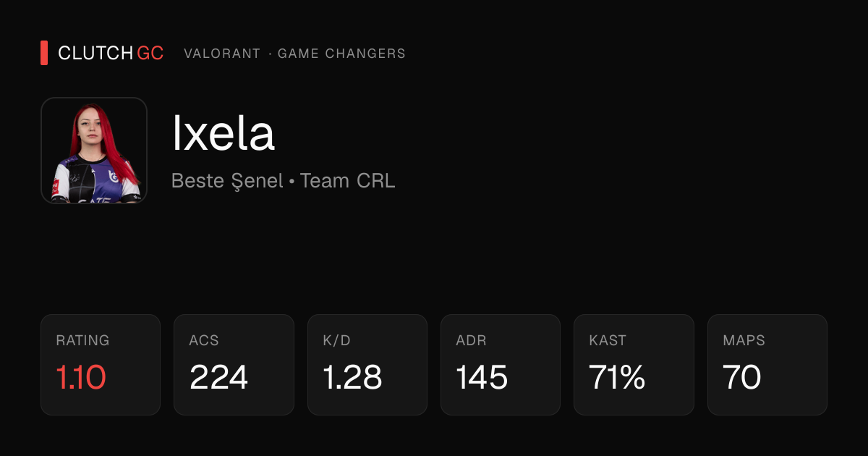868x456 pixels.
Task: Open the Team CRL link
Action: click(x=347, y=181)
